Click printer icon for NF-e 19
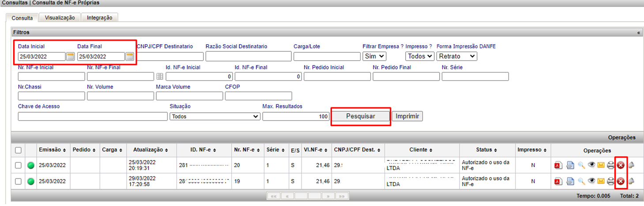 pyautogui.click(x=611, y=181)
